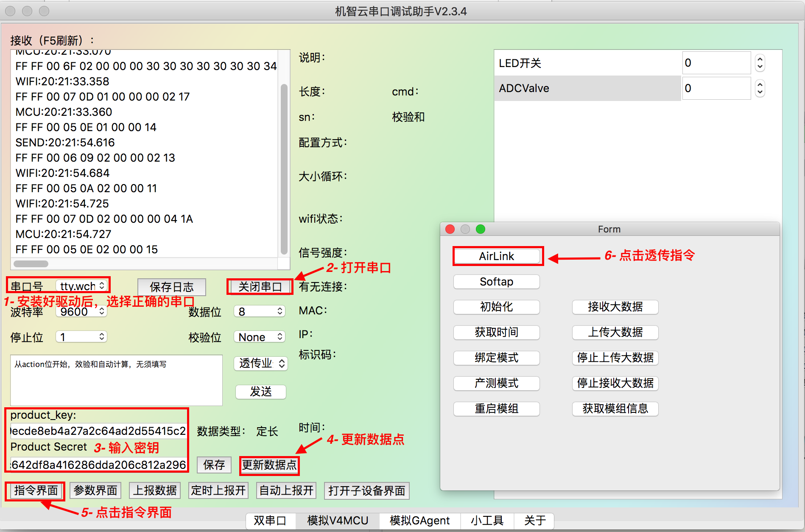Click the 停止上传大数据 button

click(x=615, y=358)
